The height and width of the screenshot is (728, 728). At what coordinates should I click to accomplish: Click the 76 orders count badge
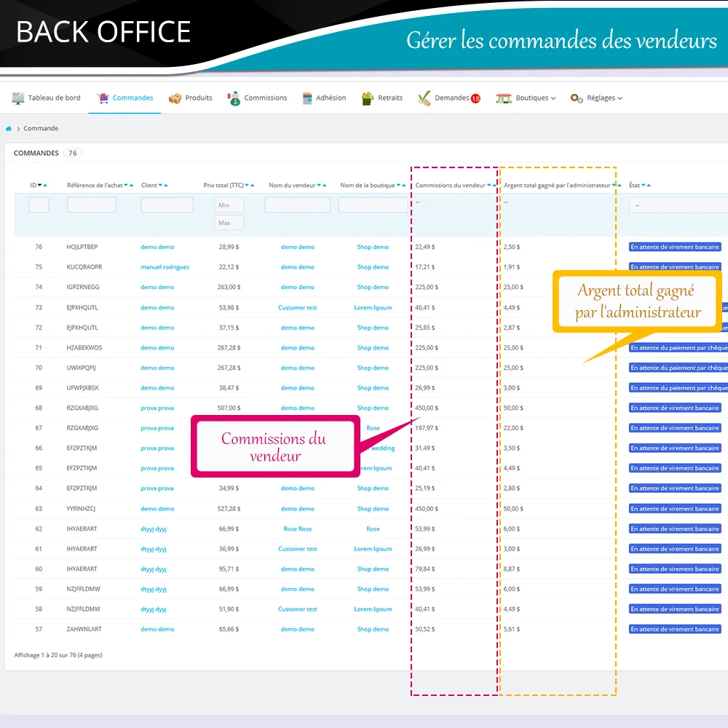tap(73, 153)
